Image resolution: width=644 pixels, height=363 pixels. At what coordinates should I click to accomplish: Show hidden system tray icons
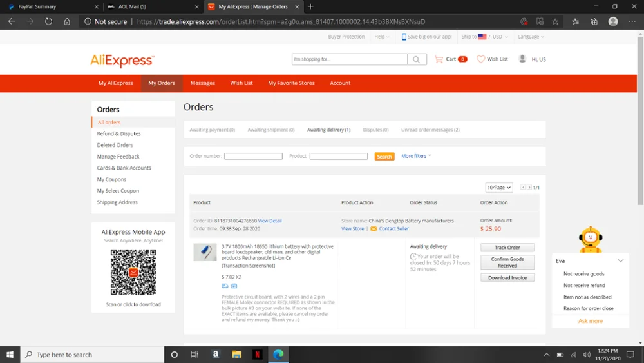point(546,355)
